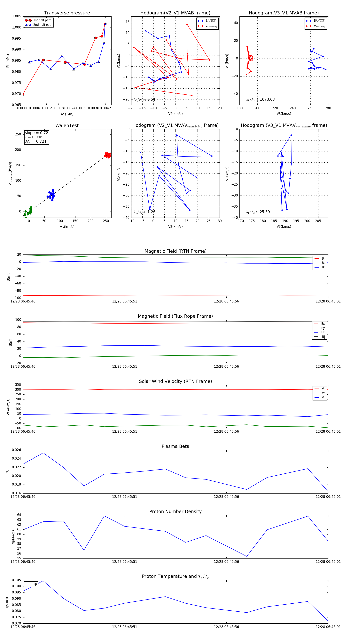
Task: Click the 'Tp' legend entry
Action: 31,584
